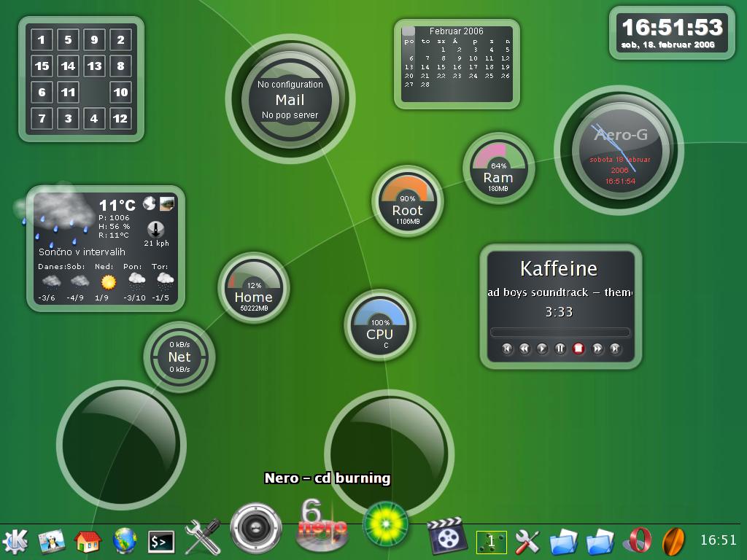Launch the coffee bean Kaffeine icon in the panel

673,542
